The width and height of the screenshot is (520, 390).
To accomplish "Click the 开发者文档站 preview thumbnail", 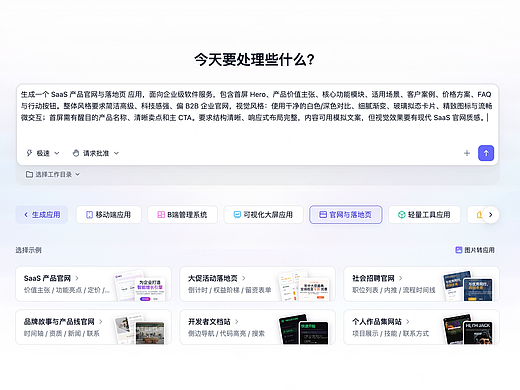I will click(x=304, y=329).
